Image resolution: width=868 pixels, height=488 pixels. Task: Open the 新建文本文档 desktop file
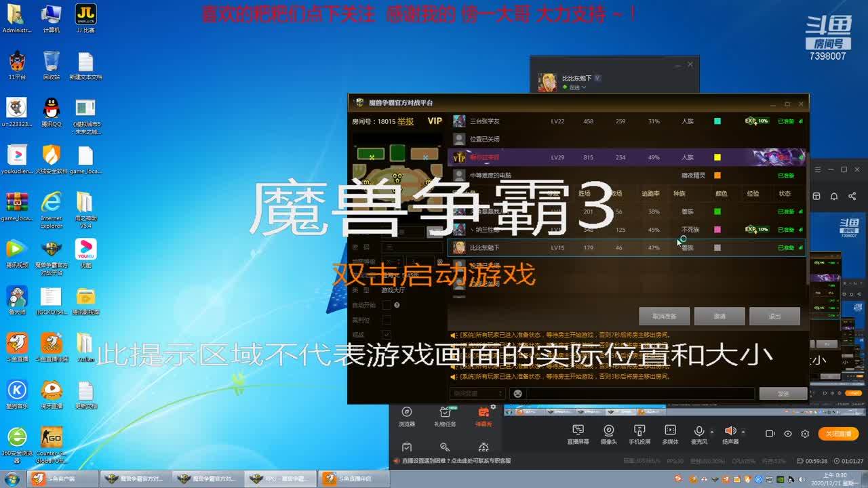[85, 65]
